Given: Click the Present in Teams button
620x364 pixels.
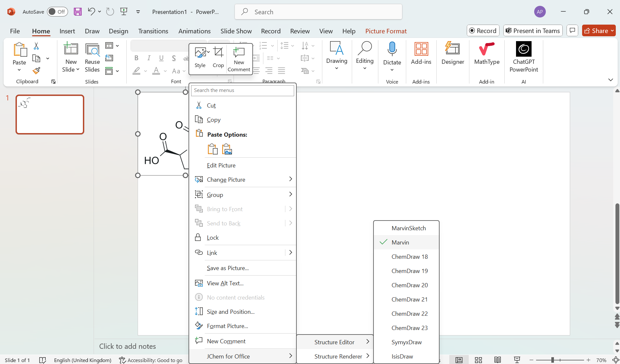Looking at the screenshot, I should coord(532,30).
